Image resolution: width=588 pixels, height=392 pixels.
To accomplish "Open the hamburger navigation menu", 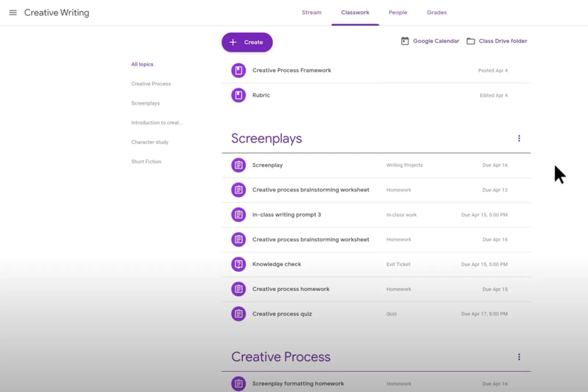I will (13, 12).
